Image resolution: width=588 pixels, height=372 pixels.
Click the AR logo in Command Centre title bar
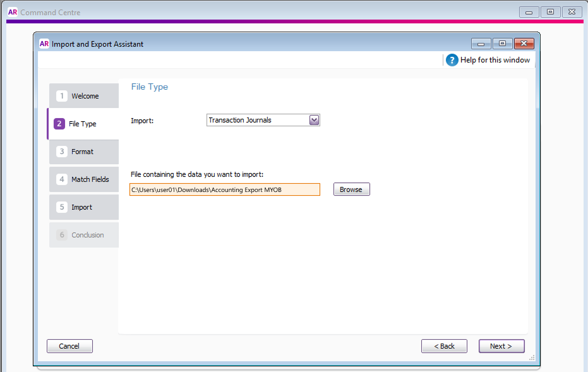pos(12,12)
